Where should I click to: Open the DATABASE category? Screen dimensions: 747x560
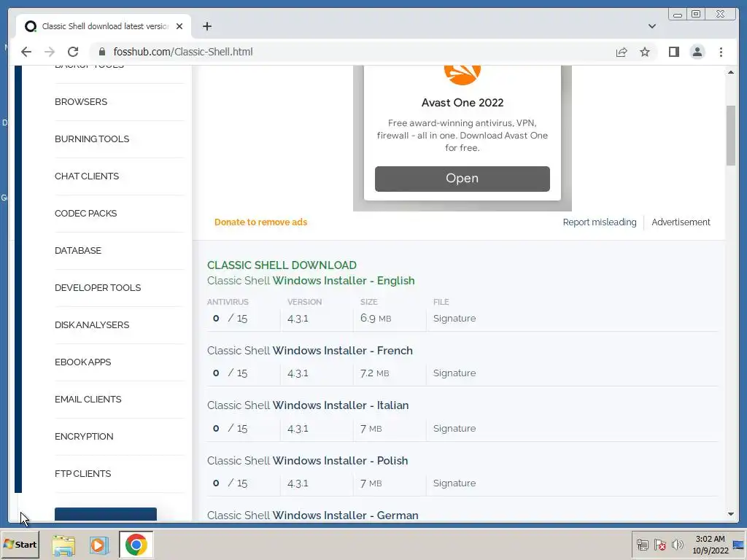(x=78, y=251)
